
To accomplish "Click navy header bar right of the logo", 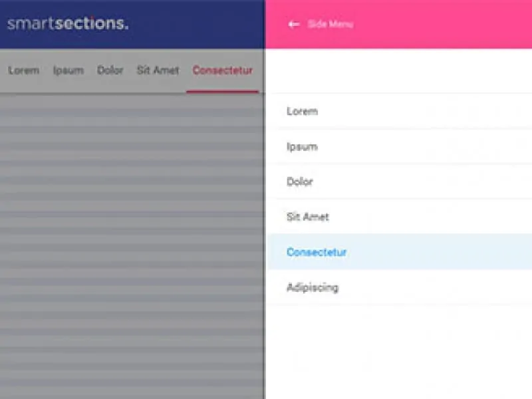I will click(x=199, y=24).
